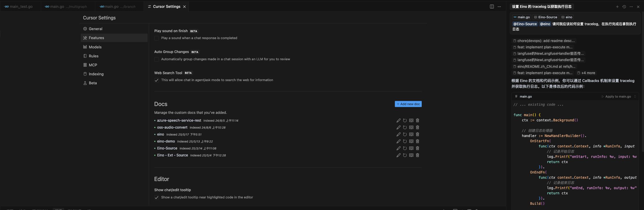Open Eino-Source context chip
Screen dimensions: 644x210
pos(545,17)
